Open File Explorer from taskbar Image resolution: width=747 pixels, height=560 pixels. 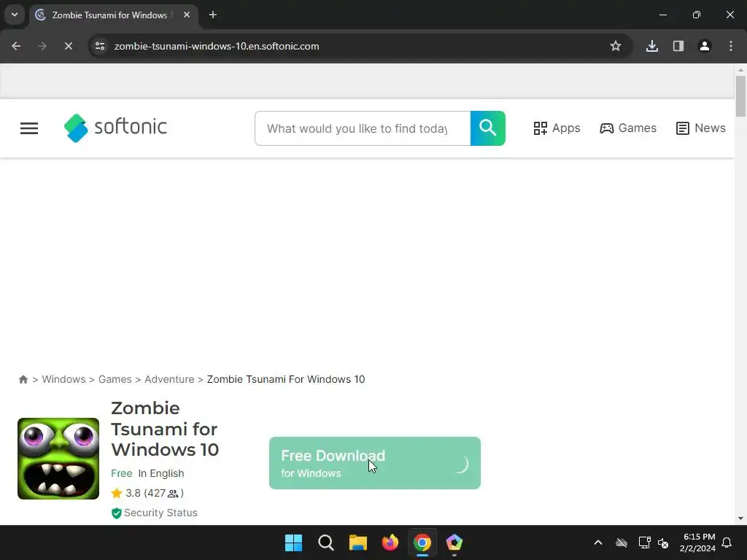point(357,542)
